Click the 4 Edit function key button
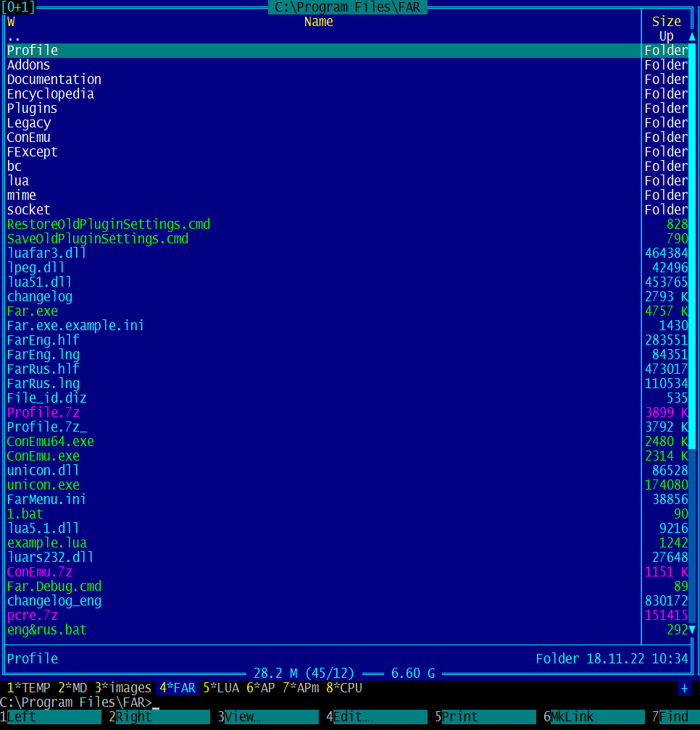This screenshot has width=700, height=730. (x=377, y=716)
